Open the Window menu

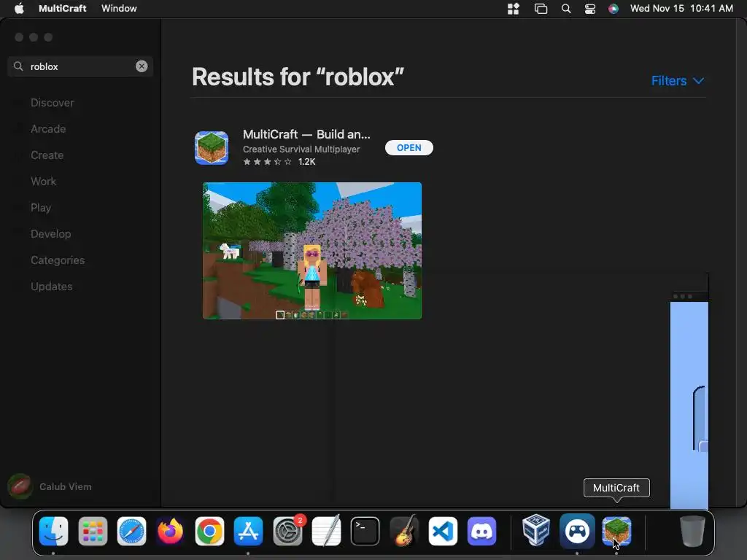tap(119, 9)
